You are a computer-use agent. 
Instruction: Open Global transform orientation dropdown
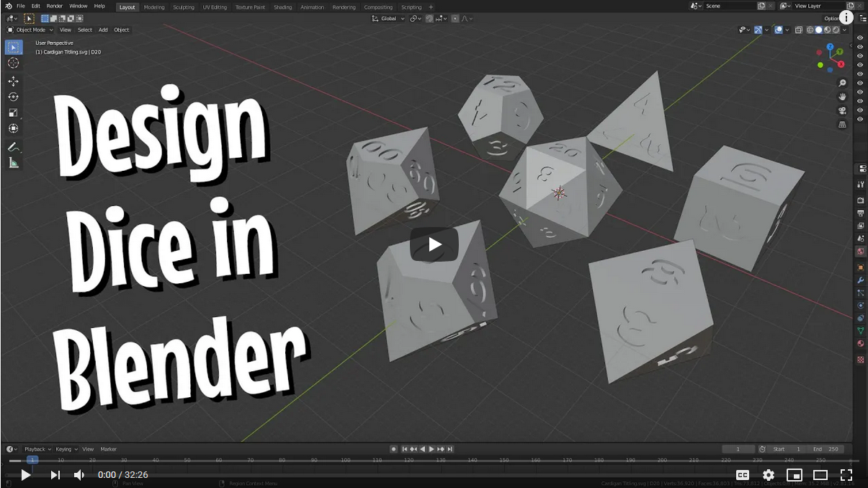click(388, 19)
